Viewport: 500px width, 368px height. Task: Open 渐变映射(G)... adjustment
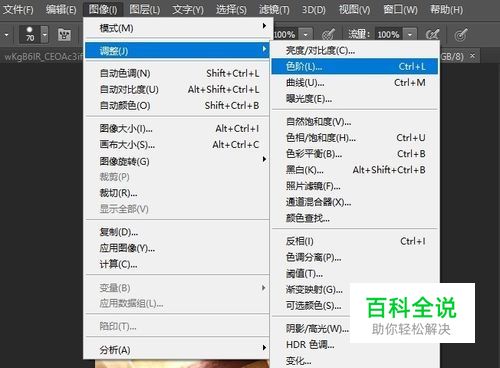(x=314, y=290)
